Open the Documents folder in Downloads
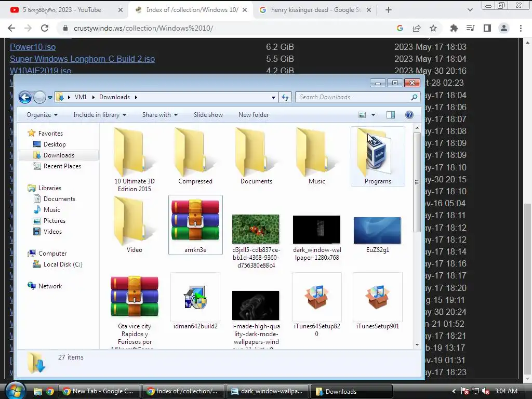The width and height of the screenshot is (532, 399). tap(256, 156)
